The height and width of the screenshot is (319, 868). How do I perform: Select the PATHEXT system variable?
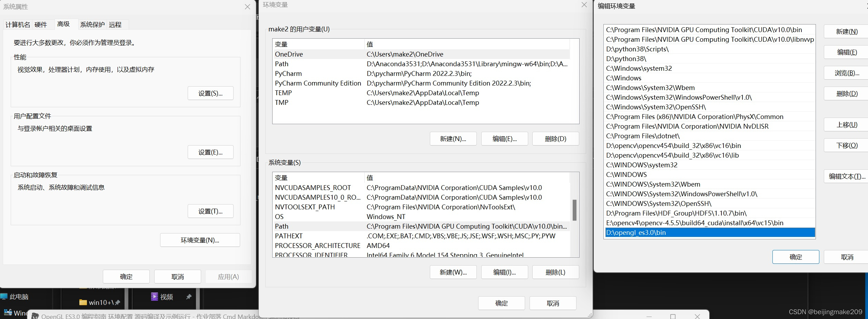pos(421,236)
